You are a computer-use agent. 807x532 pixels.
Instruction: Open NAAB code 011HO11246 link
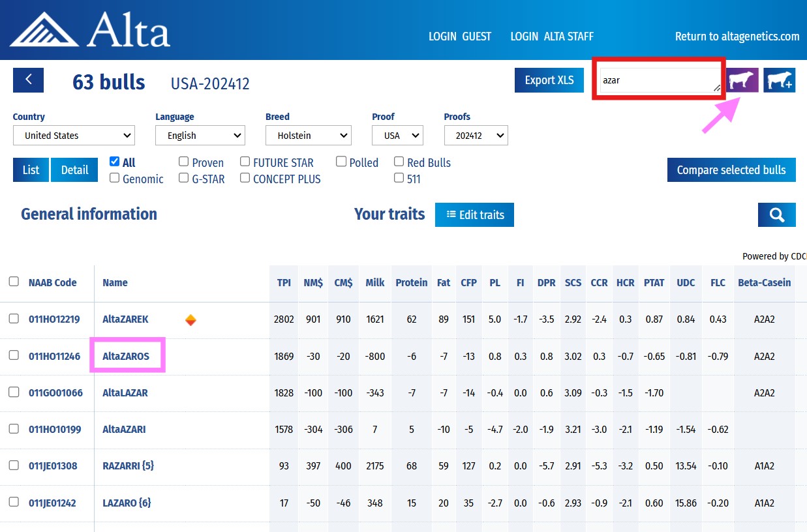pyautogui.click(x=54, y=356)
